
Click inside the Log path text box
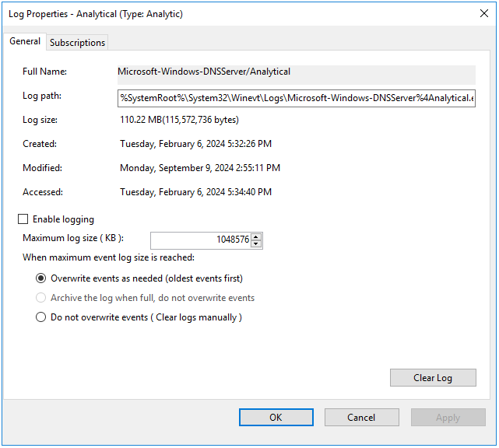point(295,97)
